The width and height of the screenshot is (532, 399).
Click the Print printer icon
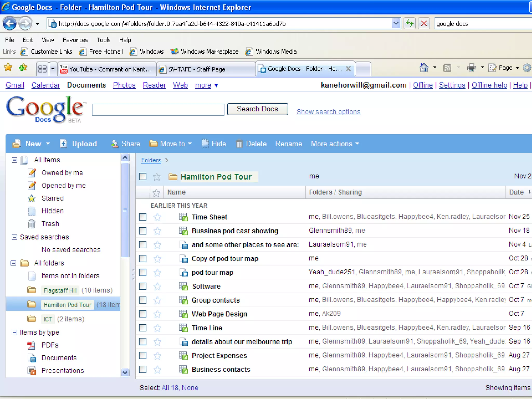click(472, 68)
